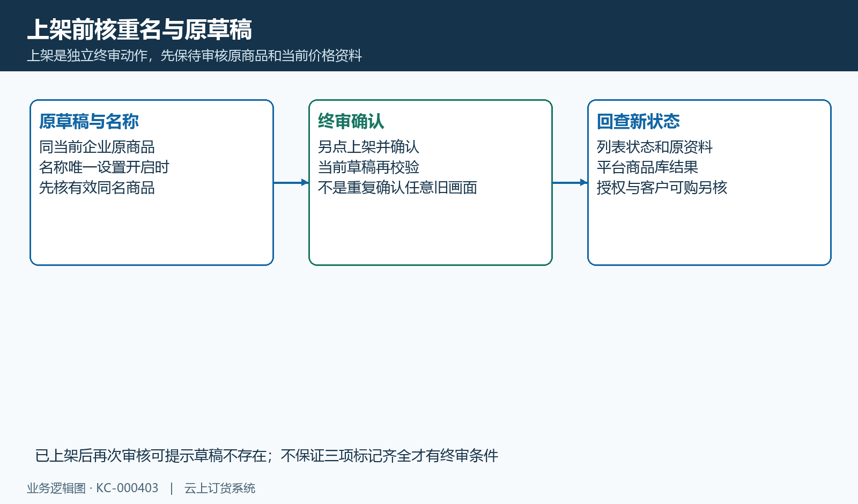Click the line 平台商品库结果
The width and height of the screenshot is (858, 504).
click(x=647, y=167)
